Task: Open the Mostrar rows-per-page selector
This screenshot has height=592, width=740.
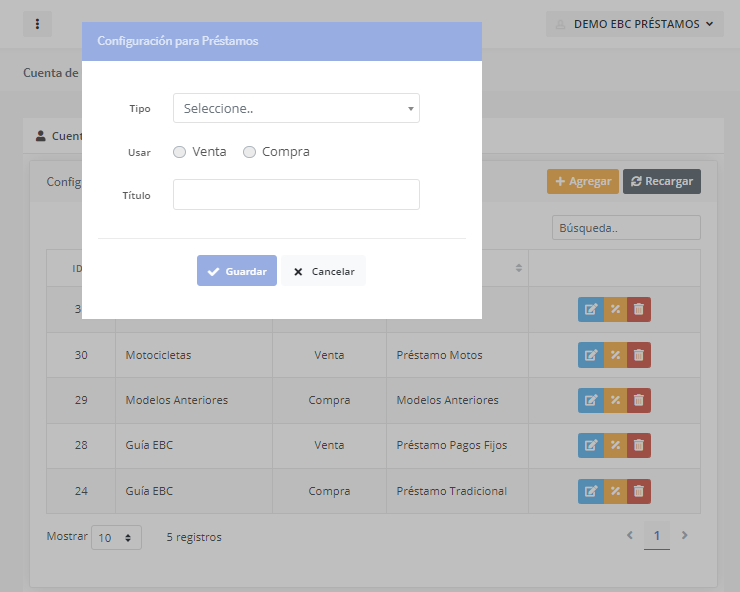Action: [116, 538]
